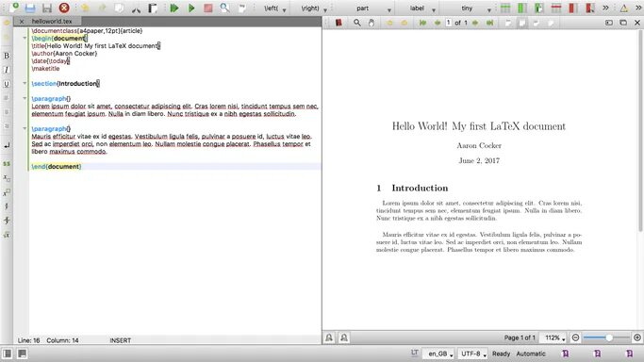Click the red Close document icon
The width and height of the screenshot is (644, 362).
pos(64,8)
